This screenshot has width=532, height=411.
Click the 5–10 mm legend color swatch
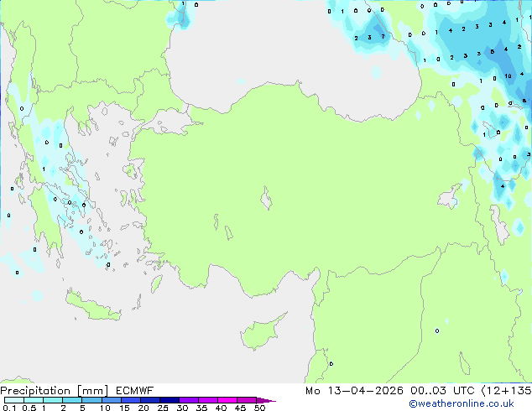click(x=91, y=400)
